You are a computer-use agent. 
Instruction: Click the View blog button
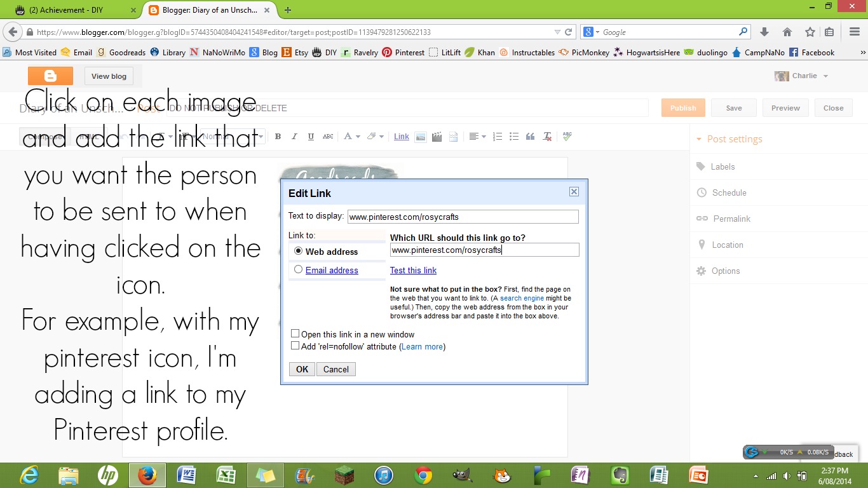pyautogui.click(x=109, y=76)
